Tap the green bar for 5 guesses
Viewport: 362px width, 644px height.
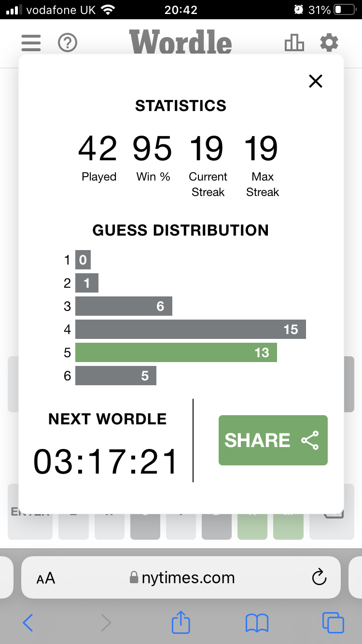(176, 353)
